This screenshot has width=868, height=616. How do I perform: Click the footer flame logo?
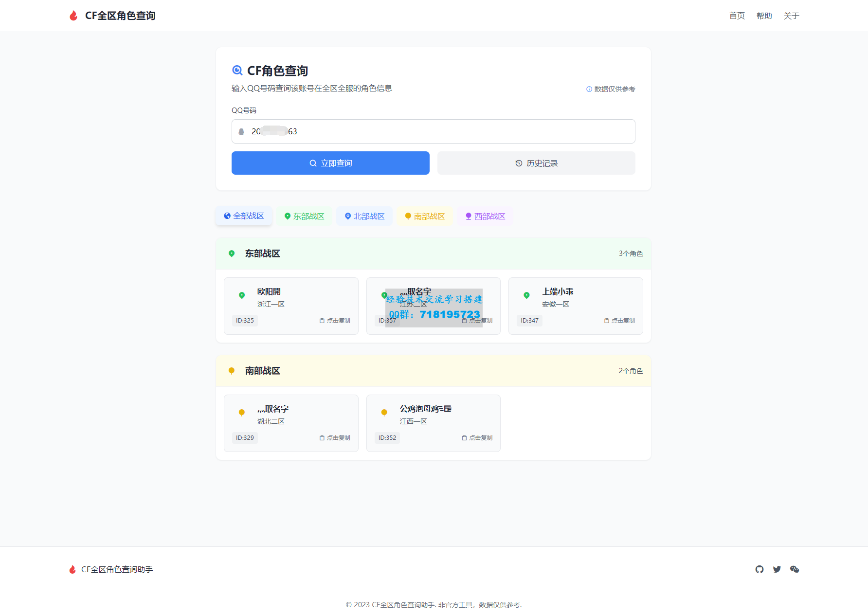(x=72, y=569)
